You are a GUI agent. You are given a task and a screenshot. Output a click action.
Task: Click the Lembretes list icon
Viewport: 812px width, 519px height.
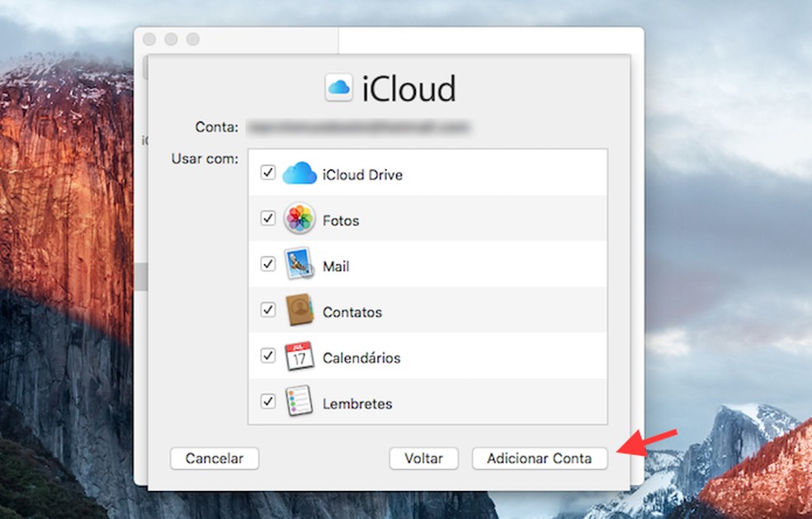point(300,401)
